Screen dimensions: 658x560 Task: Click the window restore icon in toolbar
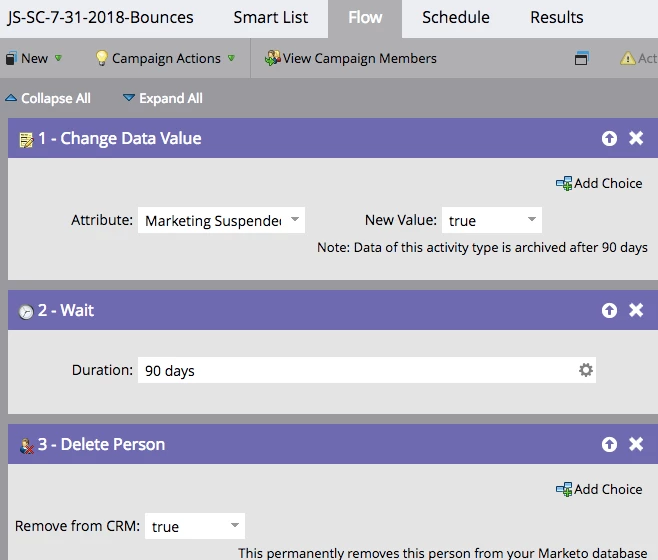click(582, 59)
